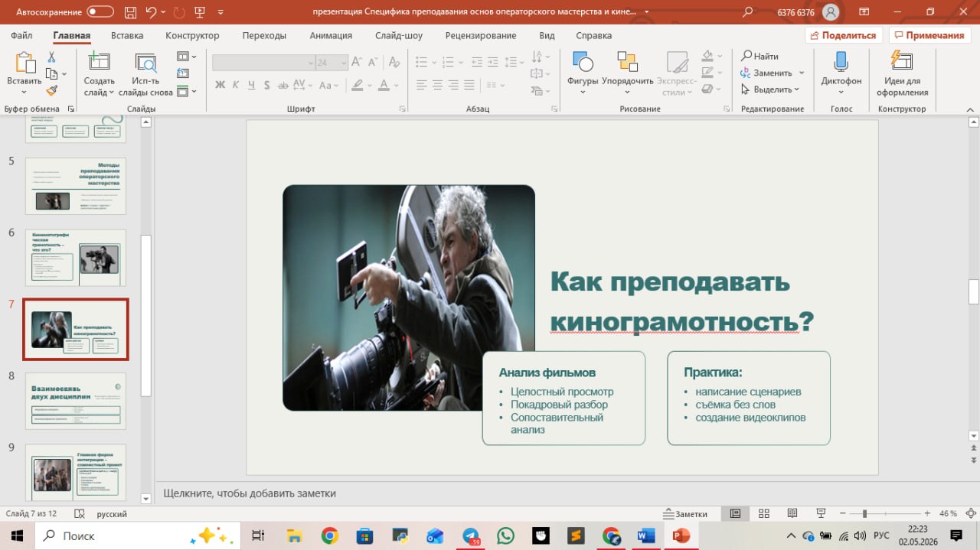Image resolution: width=980 pixels, height=550 pixels.
Task: Click the text highlight color button
Action: (357, 85)
